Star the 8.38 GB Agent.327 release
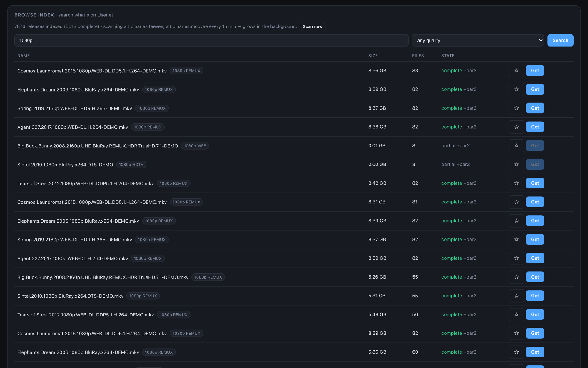Viewport: 588px width, 368px height. coord(516,127)
